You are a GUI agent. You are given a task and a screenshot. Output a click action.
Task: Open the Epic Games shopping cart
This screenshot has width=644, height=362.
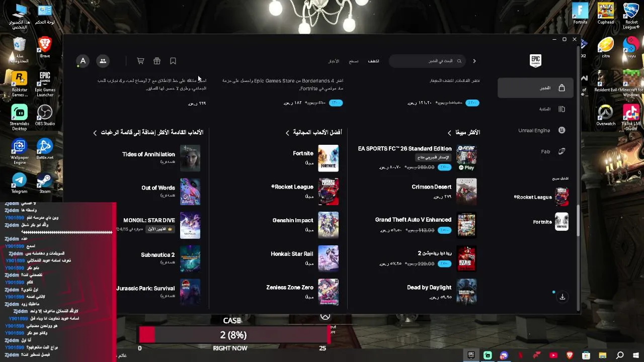tap(140, 61)
